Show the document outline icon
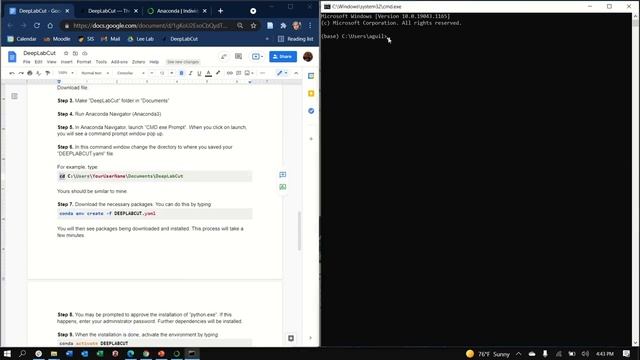The height and width of the screenshot is (360, 640). 14,96
